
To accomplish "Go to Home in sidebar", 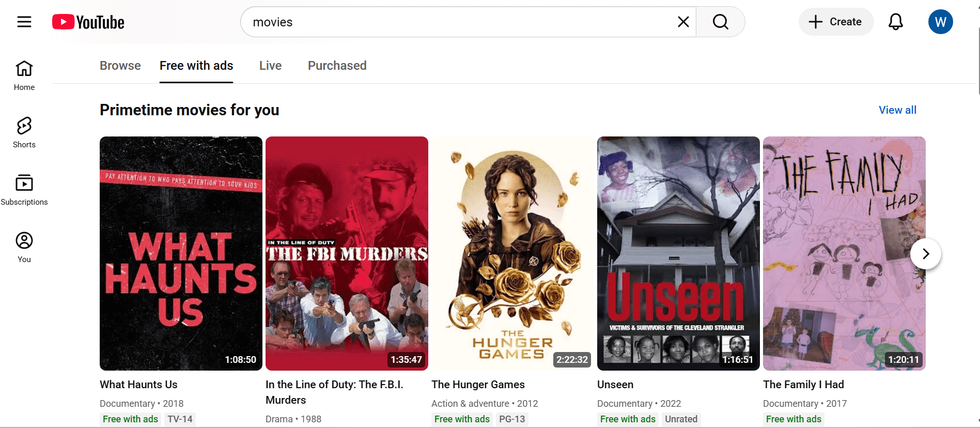I will pyautogui.click(x=24, y=75).
